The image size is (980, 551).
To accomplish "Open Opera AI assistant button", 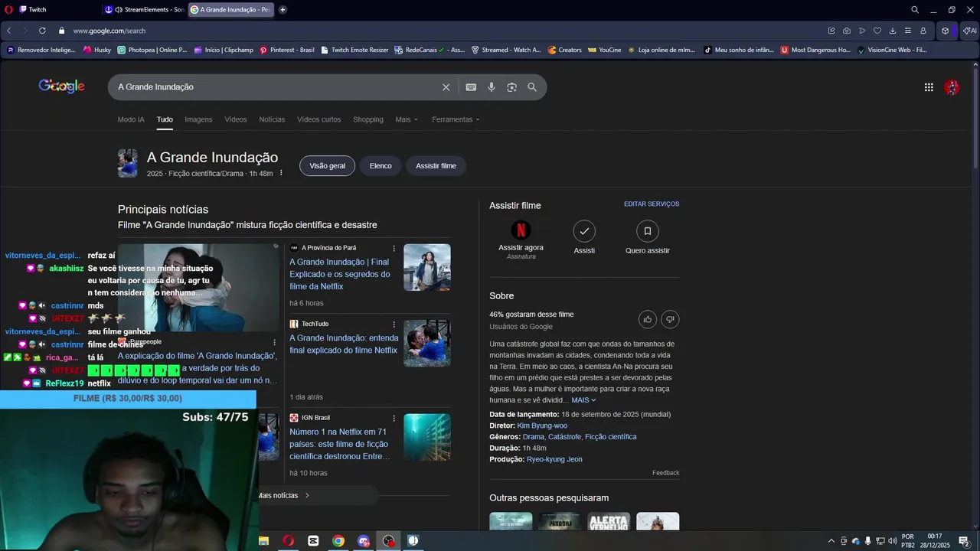I will tap(969, 31).
